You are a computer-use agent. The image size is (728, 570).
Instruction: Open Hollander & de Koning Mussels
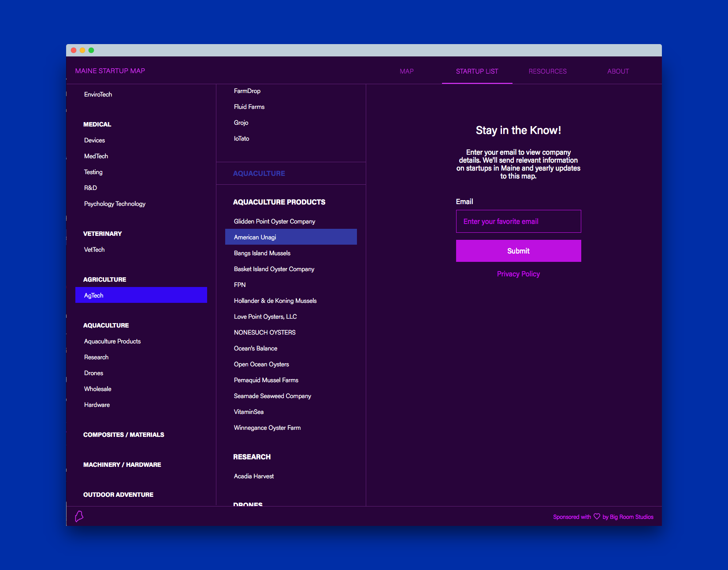[x=275, y=301]
